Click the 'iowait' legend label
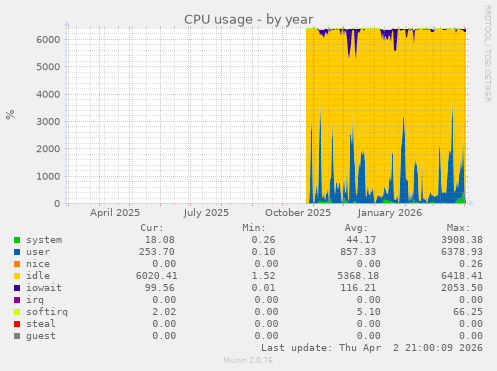The image size is (497, 371). tap(44, 288)
